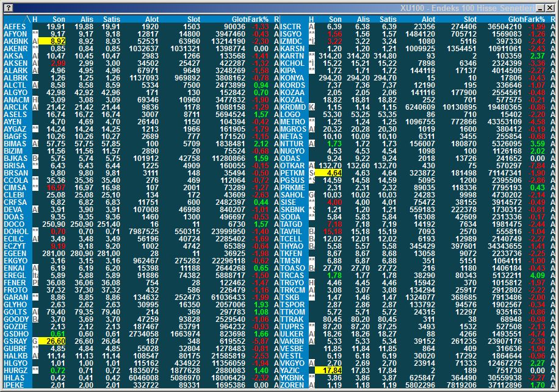Click KRDMD's Glot volume 19480365
Image resolution: width=559 pixels, height=392 pixels.
click(x=505, y=107)
